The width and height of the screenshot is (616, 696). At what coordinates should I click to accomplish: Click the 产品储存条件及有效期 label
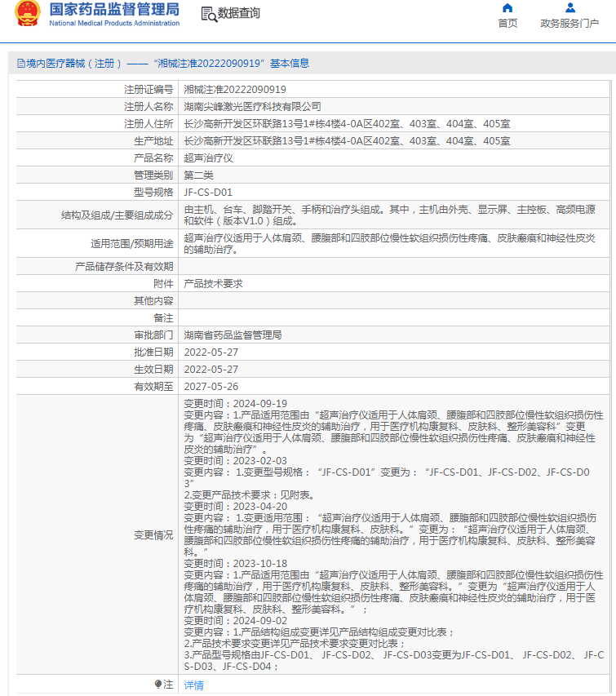124,266
